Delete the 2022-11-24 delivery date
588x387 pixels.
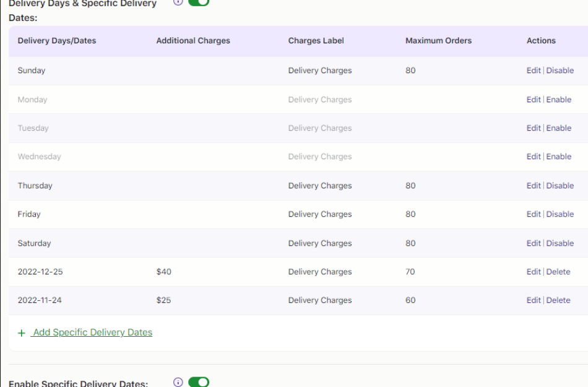pyautogui.click(x=557, y=300)
